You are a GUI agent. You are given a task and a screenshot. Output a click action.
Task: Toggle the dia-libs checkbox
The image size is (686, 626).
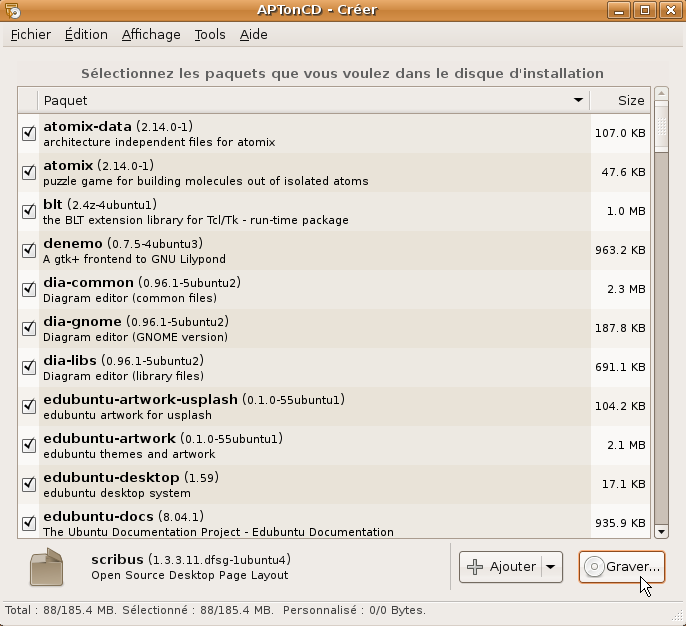(x=29, y=367)
